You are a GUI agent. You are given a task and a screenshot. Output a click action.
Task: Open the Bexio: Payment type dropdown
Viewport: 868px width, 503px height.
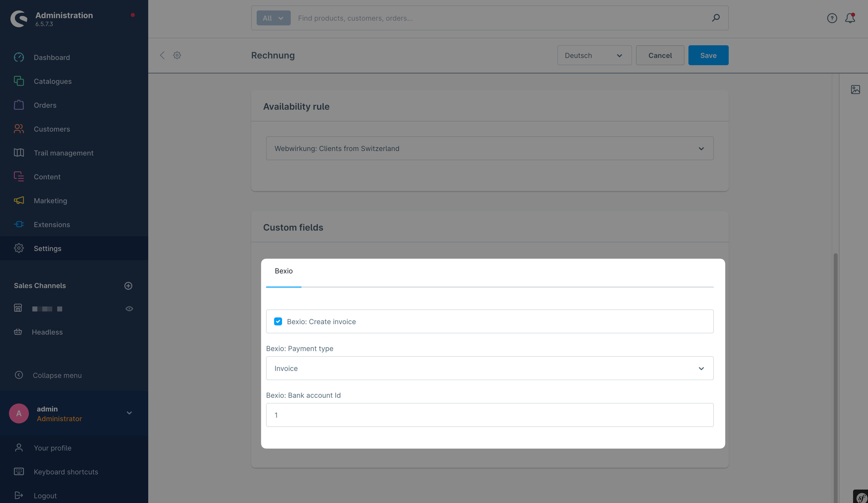[489, 368]
